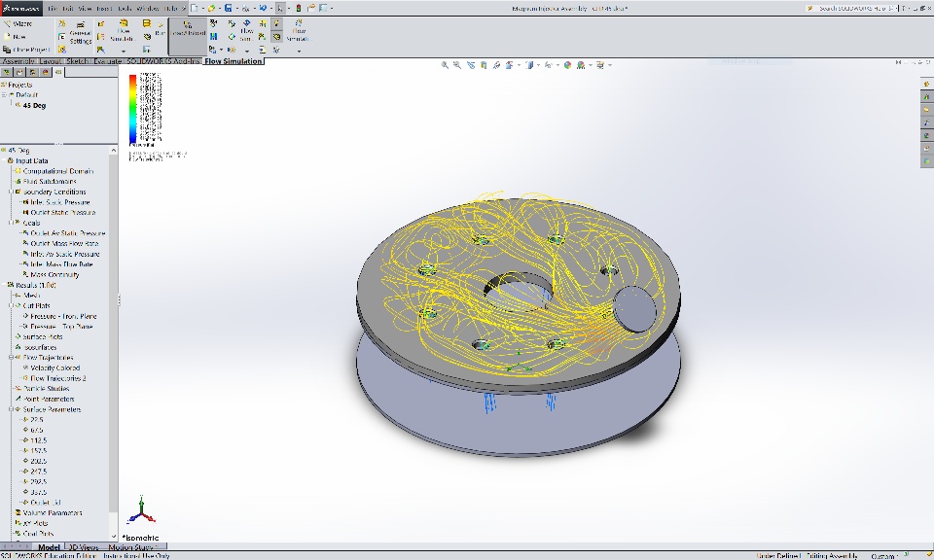Collapse the Flow Trajectories node

point(10,358)
